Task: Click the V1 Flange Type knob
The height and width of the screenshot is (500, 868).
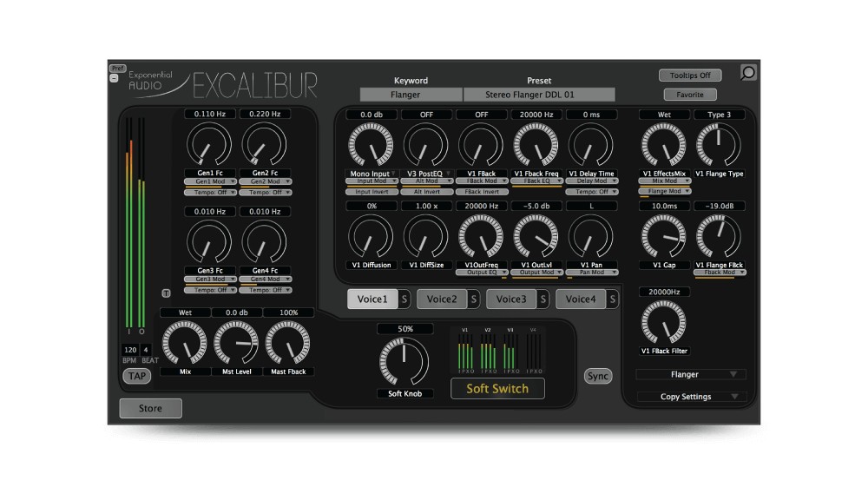Action: pos(719,144)
